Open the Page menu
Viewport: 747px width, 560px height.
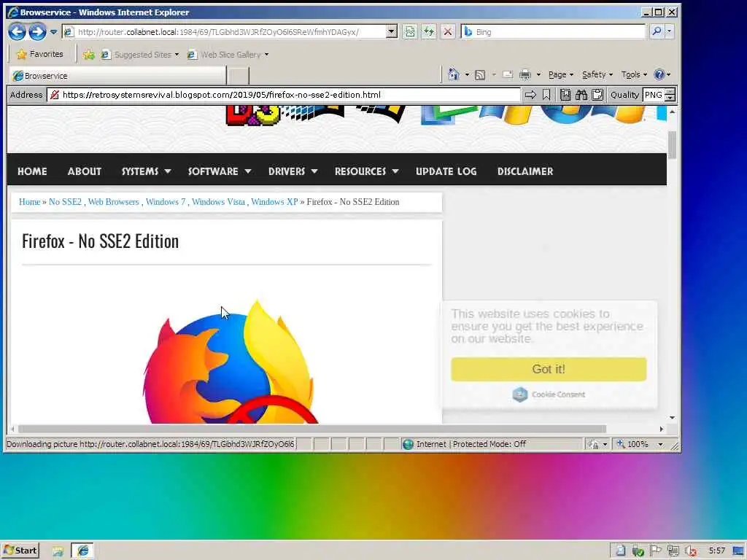coord(561,75)
